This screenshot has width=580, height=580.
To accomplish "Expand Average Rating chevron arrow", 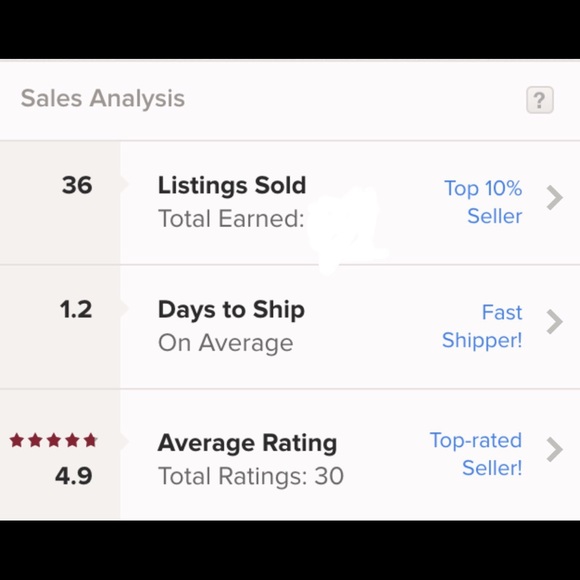I will [x=554, y=450].
